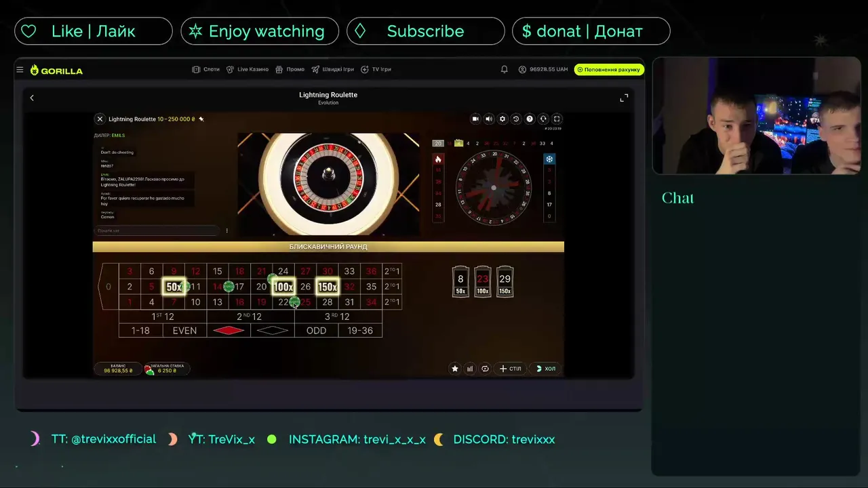The image size is (868, 488).
Task: Click the highlighted 150x lightning cell
Action: click(328, 287)
